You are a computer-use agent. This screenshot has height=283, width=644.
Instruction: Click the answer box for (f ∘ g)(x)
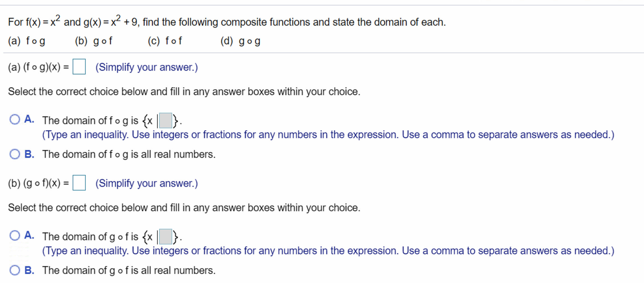point(80,67)
